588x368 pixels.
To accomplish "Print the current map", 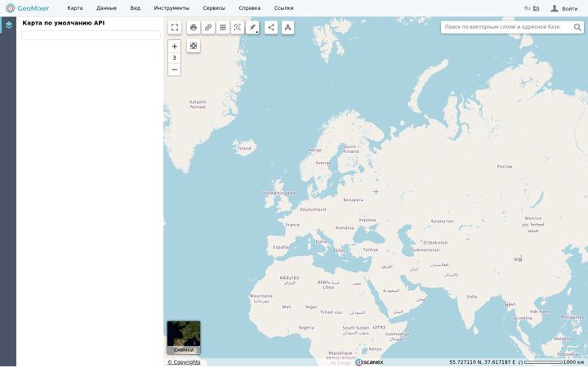I will [x=194, y=28].
